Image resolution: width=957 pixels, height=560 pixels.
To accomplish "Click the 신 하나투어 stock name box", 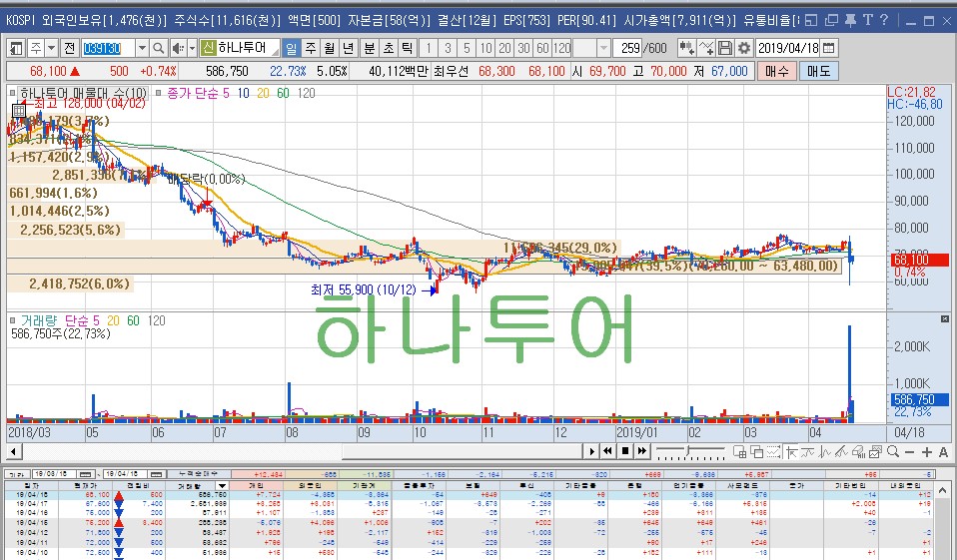I will click(240, 48).
